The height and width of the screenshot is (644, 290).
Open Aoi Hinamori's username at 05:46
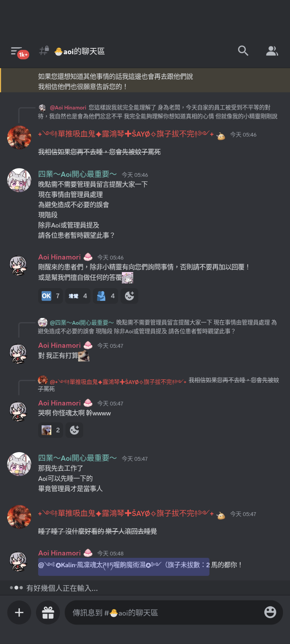pyautogui.click(x=59, y=257)
